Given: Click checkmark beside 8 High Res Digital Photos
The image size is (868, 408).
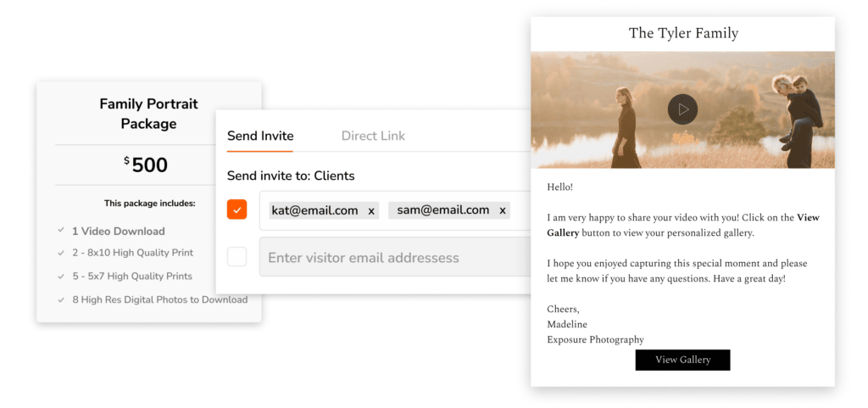Looking at the screenshot, I should 61,299.
